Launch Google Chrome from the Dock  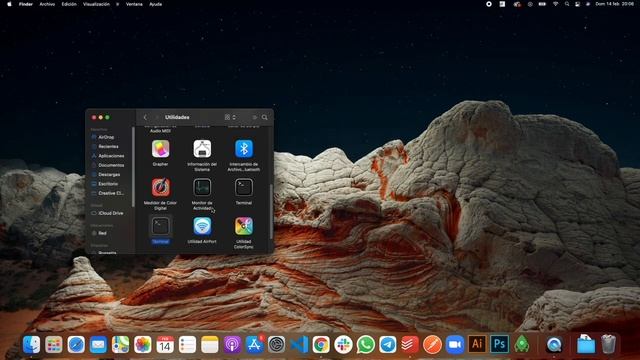(321, 344)
